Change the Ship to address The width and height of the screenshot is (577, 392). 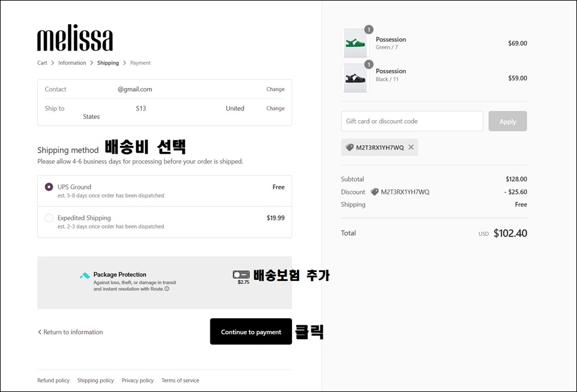pyautogui.click(x=275, y=109)
